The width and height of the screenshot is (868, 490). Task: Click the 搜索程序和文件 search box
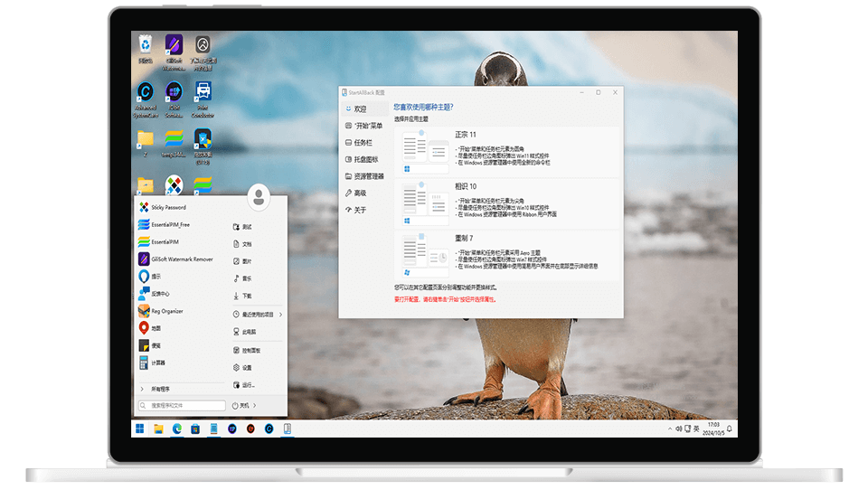(185, 406)
